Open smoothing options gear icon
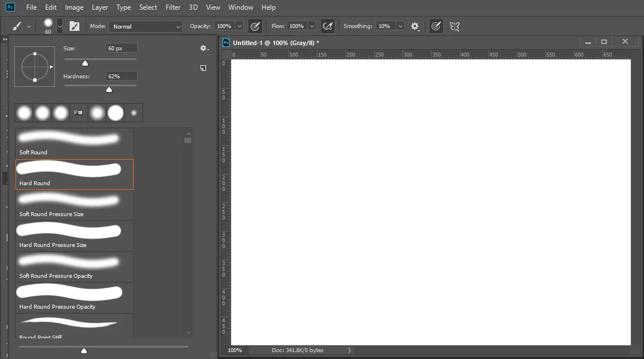Viewport: 644px width, 359px height. click(415, 26)
